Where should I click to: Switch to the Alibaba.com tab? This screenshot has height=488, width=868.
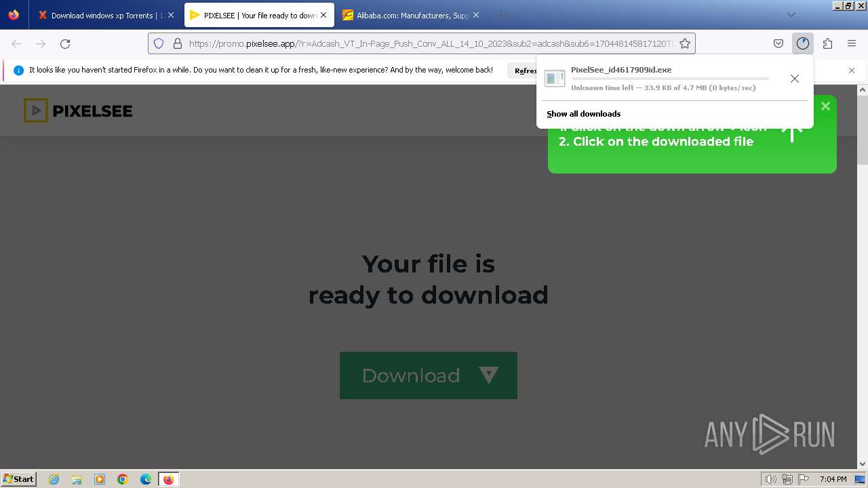pos(410,15)
